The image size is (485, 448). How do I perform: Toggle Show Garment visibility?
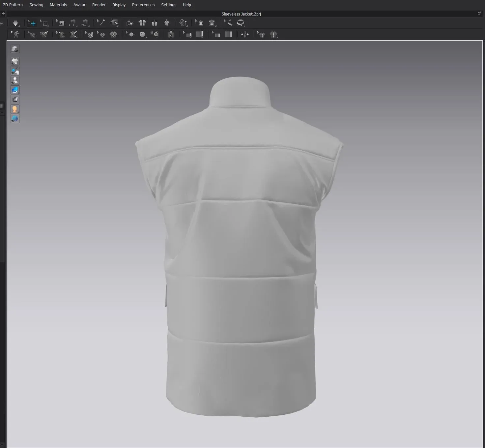click(x=15, y=61)
